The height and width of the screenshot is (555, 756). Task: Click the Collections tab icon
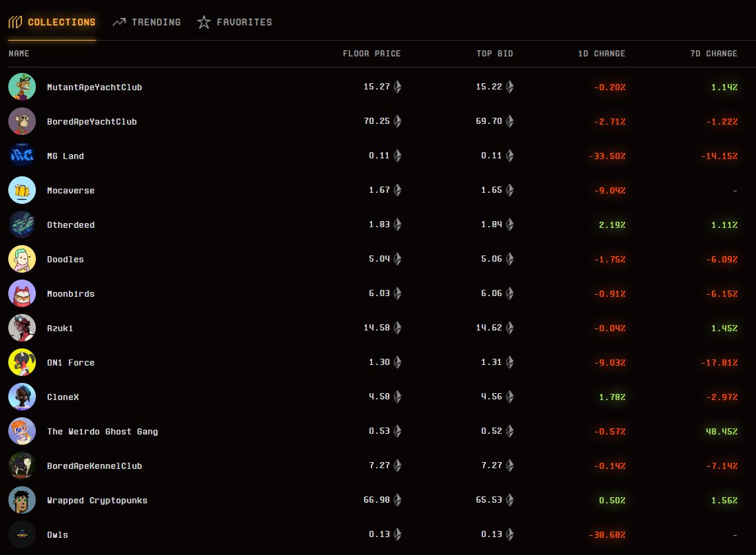(x=15, y=22)
